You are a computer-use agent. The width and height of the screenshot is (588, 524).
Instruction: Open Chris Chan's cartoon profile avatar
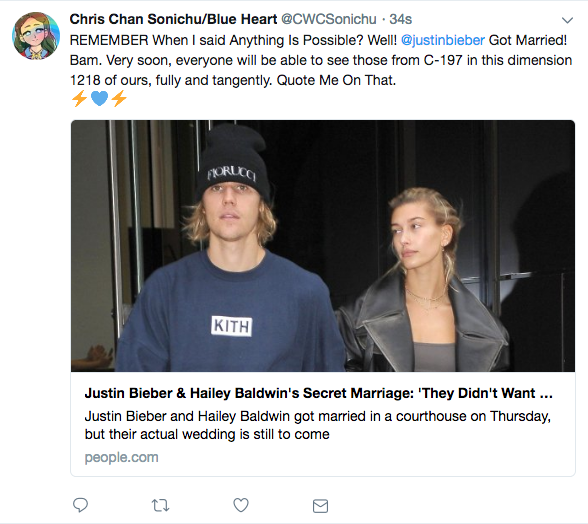point(36,36)
